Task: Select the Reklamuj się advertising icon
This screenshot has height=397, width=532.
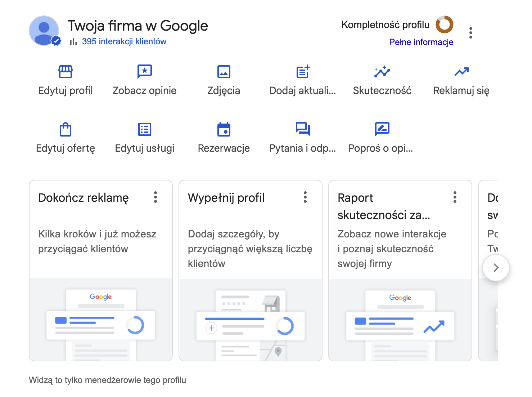Action: 461,71
